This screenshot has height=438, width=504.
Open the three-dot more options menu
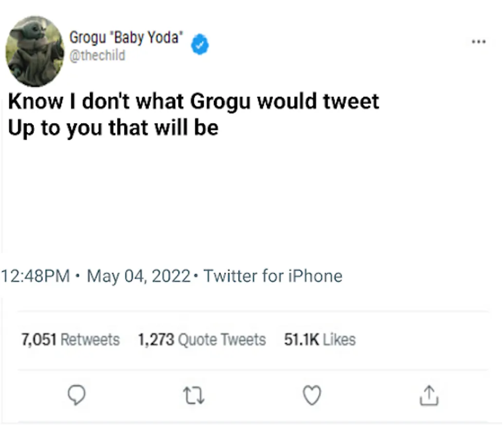point(479,42)
